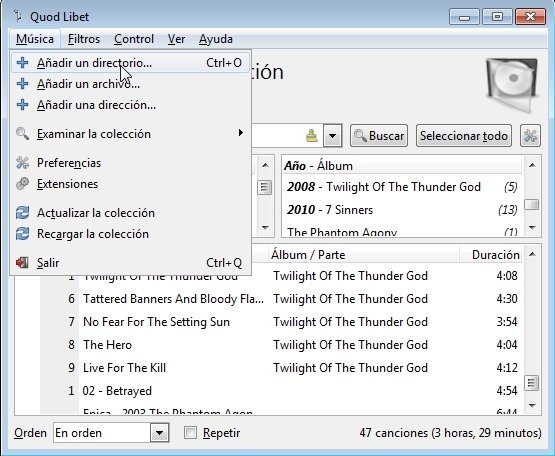Click plus icon beside Añadir un archivo
This screenshot has width=555, height=456.
(22, 84)
